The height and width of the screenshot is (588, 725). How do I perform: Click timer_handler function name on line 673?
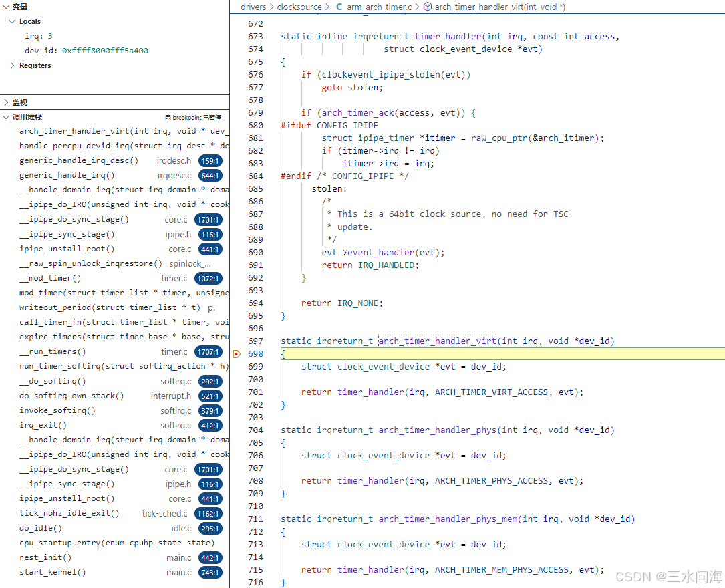coord(448,37)
